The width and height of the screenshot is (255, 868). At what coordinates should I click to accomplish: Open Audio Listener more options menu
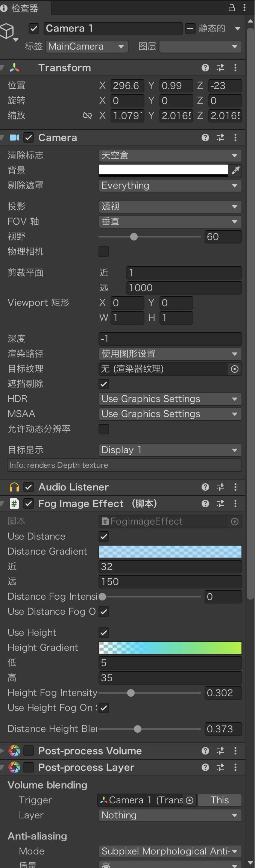pyautogui.click(x=235, y=487)
